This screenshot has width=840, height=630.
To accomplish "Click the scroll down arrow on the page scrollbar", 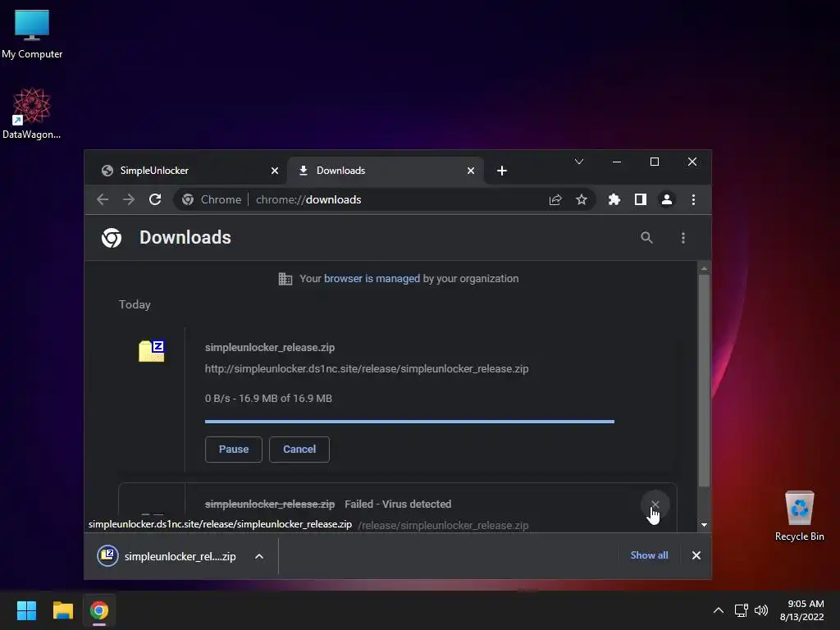I will click(704, 525).
